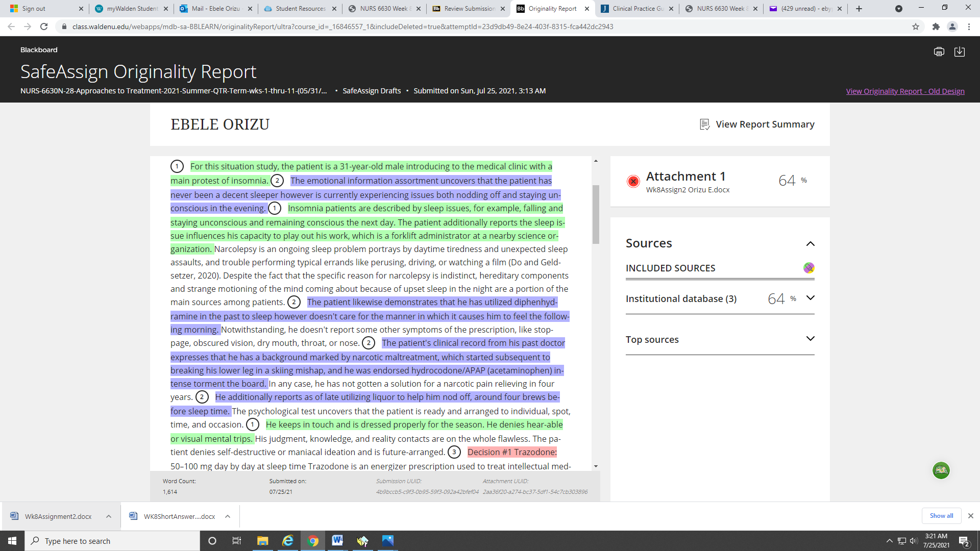Go back in browser history
This screenshot has height=551, width=980.
pyautogui.click(x=11, y=27)
